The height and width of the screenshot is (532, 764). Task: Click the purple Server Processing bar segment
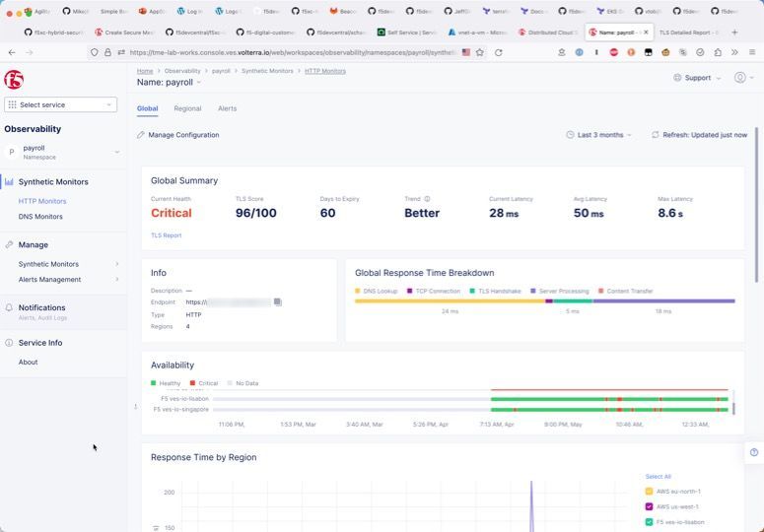click(x=663, y=301)
